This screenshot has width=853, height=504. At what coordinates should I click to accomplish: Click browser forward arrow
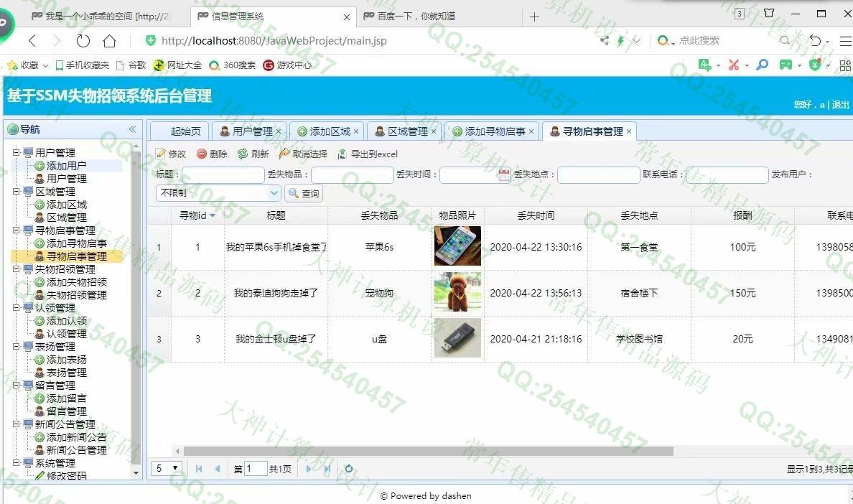click(x=57, y=41)
